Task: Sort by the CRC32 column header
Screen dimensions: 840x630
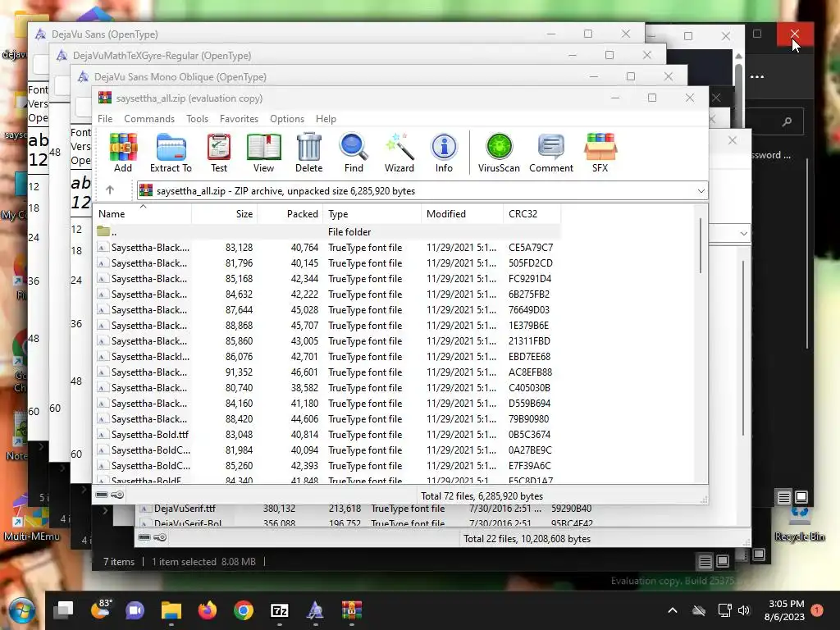Action: [x=532, y=214]
